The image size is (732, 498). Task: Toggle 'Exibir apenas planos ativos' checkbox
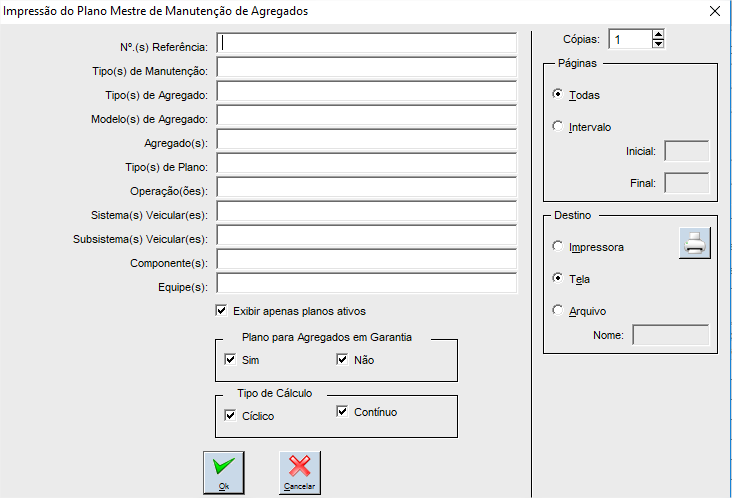coord(222,311)
